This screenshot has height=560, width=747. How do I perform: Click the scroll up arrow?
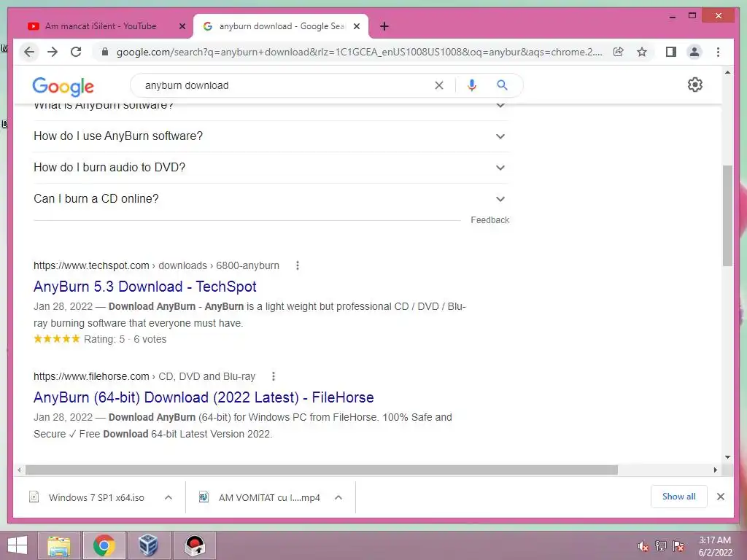pyautogui.click(x=727, y=72)
